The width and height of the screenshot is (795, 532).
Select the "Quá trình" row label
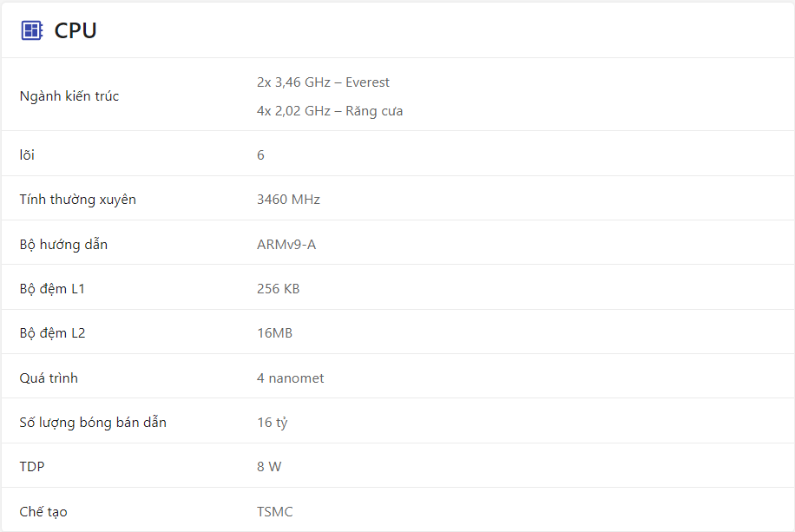pyautogui.click(x=49, y=378)
